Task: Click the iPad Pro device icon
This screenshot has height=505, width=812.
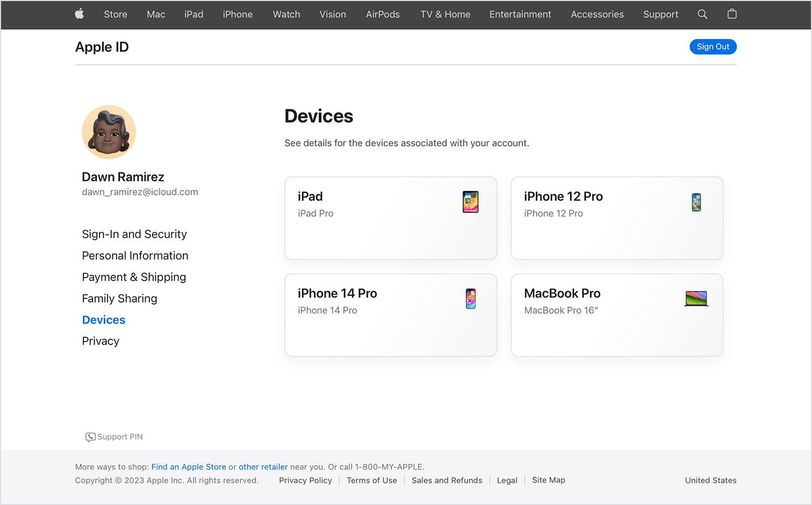Action: coord(471,202)
